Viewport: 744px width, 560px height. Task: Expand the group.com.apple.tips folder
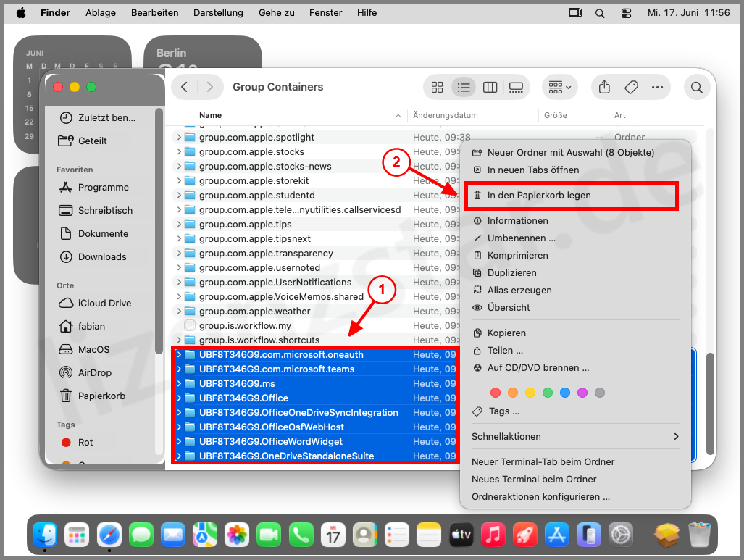pos(178,224)
